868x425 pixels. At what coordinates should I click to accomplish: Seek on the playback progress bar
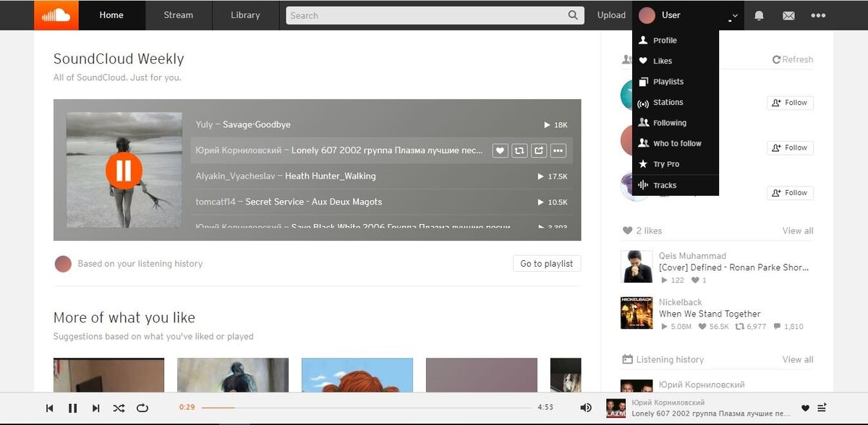tap(366, 408)
